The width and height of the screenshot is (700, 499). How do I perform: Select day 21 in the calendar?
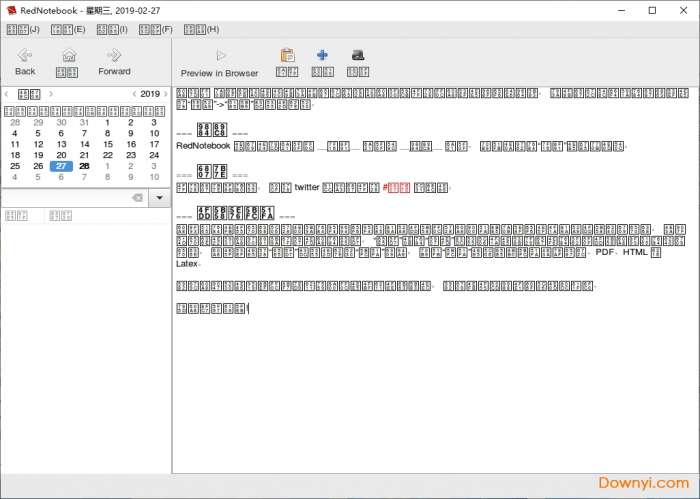point(84,155)
